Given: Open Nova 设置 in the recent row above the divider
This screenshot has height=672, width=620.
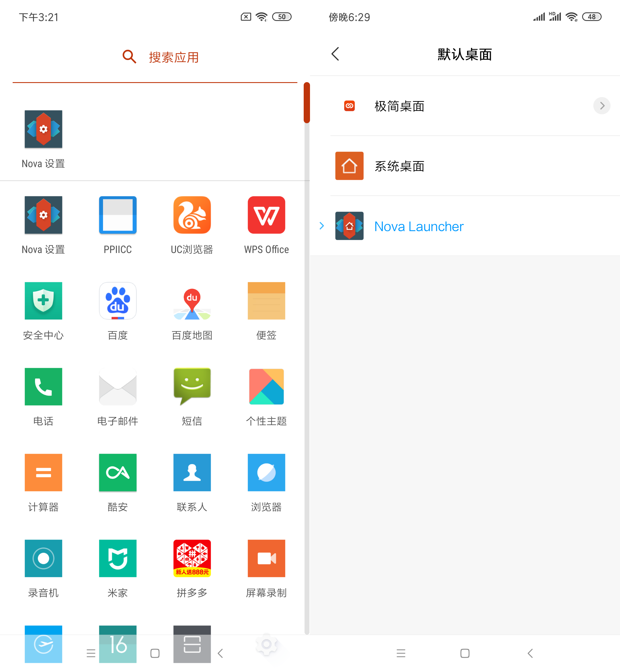Looking at the screenshot, I should tap(43, 139).
